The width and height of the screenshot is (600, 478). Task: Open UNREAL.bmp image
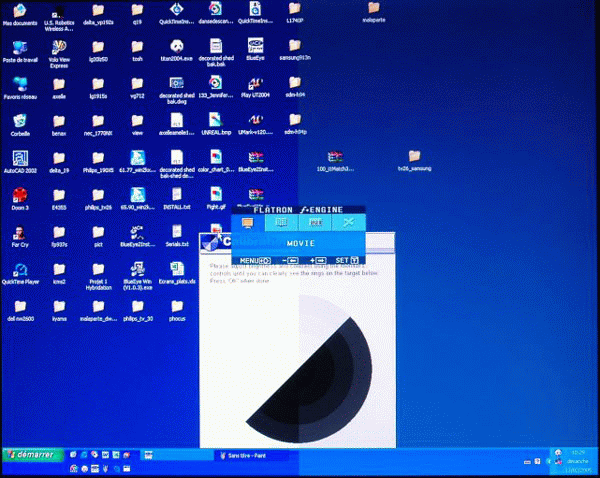(x=216, y=124)
